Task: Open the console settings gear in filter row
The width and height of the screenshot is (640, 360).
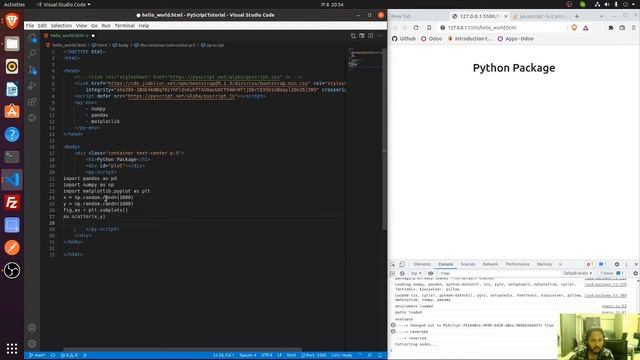Action: click(x=636, y=273)
